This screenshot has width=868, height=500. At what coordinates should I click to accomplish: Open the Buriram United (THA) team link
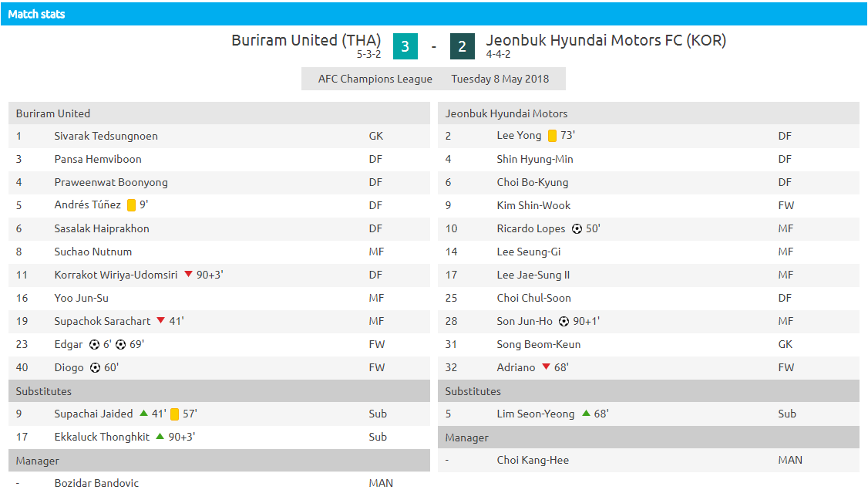click(x=306, y=40)
